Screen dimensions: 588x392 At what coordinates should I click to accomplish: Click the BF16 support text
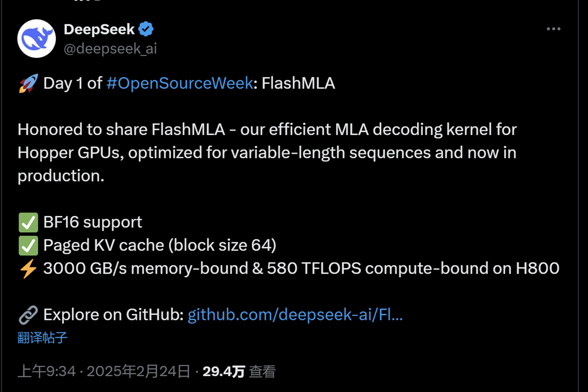point(93,222)
